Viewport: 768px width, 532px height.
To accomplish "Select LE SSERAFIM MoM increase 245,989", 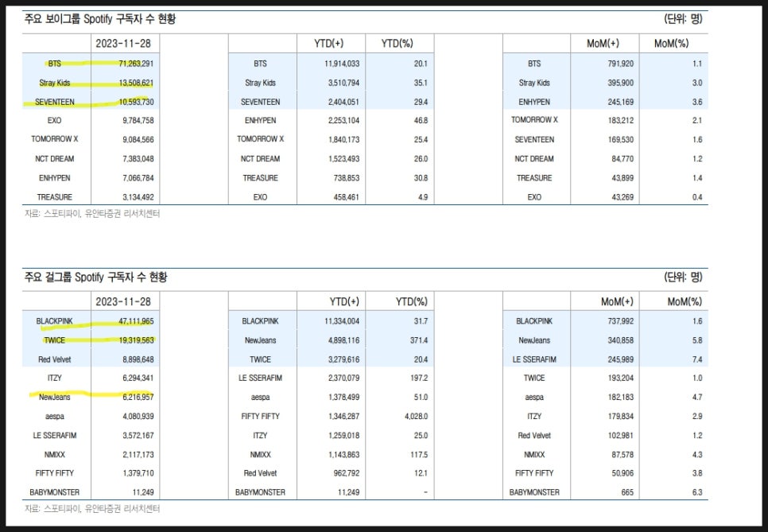I will [x=621, y=359].
